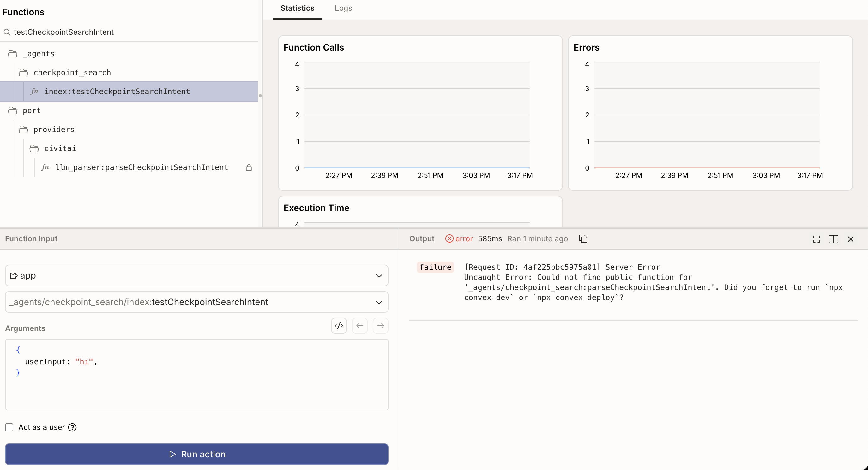Switch to the Logs tab

pos(343,8)
